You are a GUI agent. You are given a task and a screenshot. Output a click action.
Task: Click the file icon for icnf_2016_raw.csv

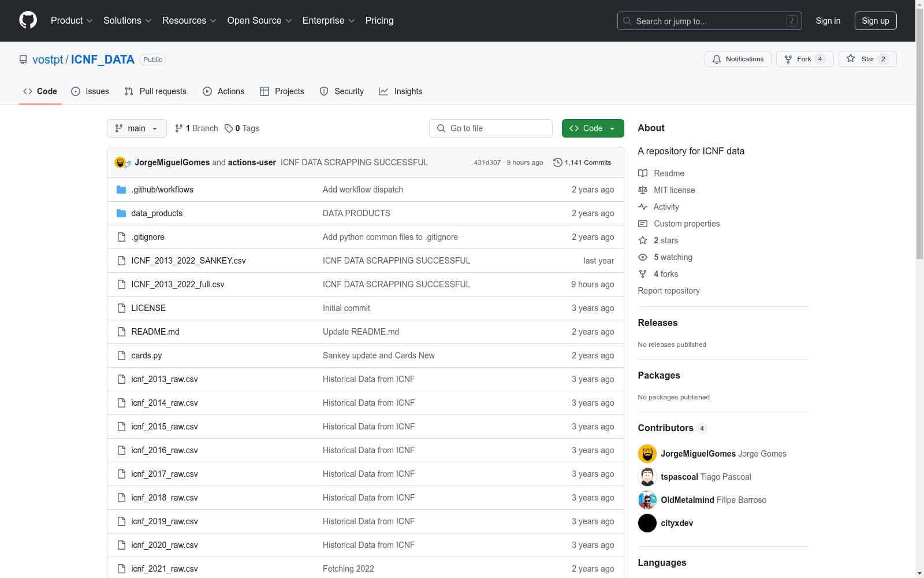point(121,450)
